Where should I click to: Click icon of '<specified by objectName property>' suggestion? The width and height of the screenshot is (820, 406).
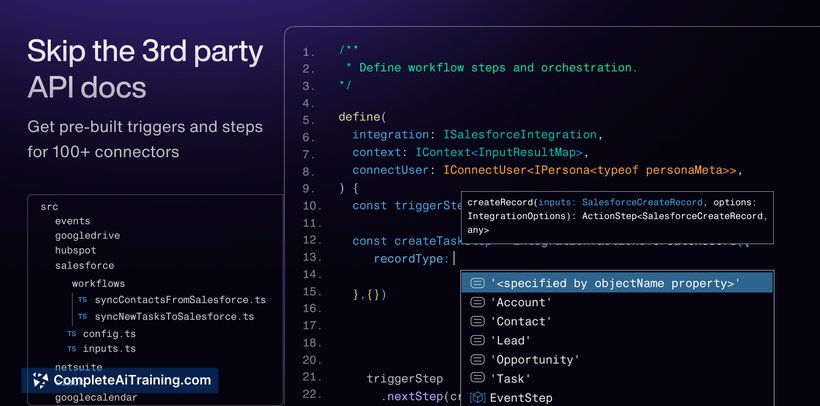[477, 283]
